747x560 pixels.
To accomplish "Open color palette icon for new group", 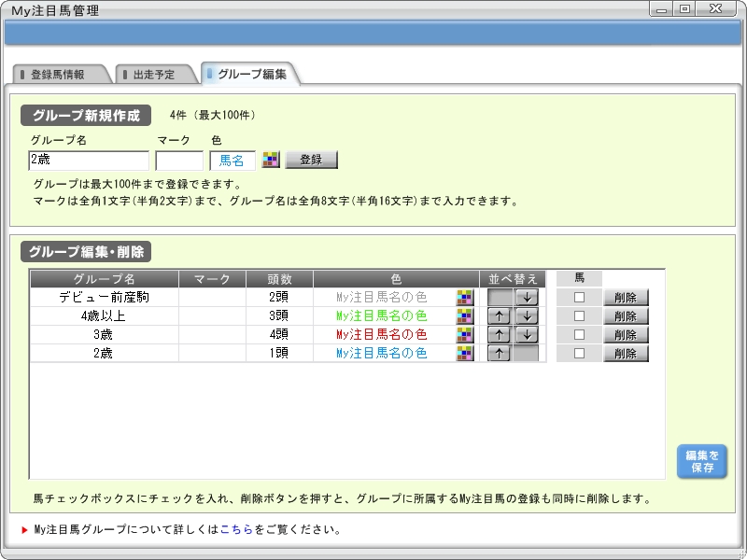I will click(271, 160).
